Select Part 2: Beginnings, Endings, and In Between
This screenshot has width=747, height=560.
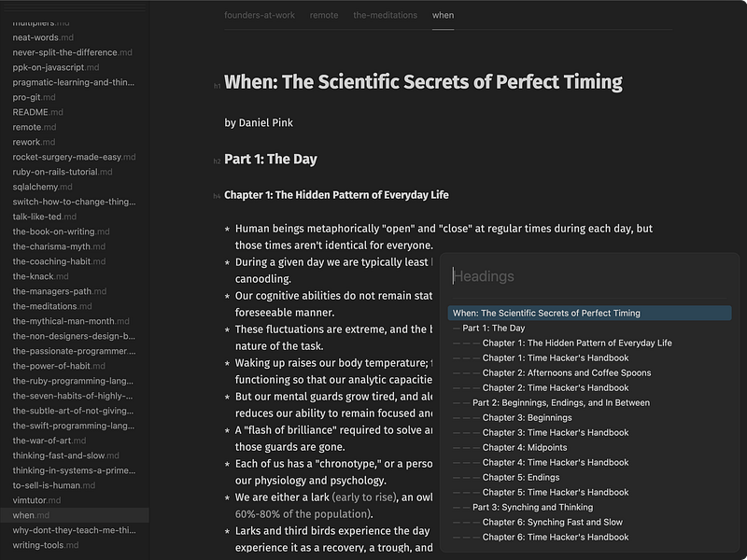(561, 403)
